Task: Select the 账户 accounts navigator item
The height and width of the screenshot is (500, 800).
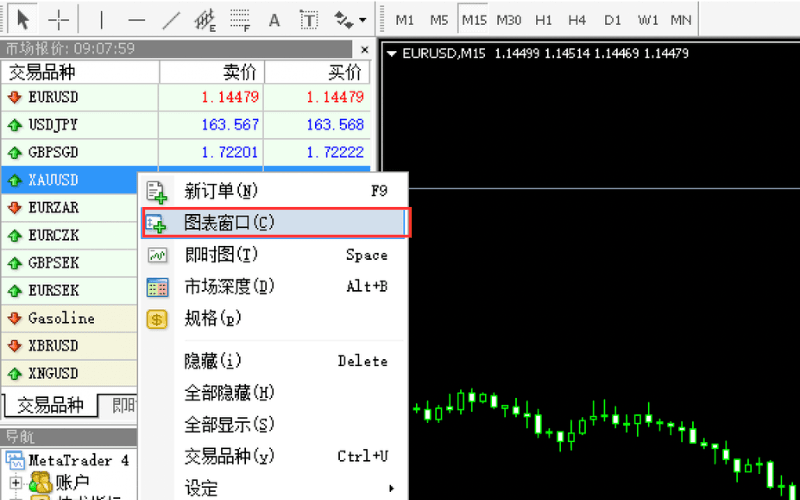Action: click(x=72, y=482)
